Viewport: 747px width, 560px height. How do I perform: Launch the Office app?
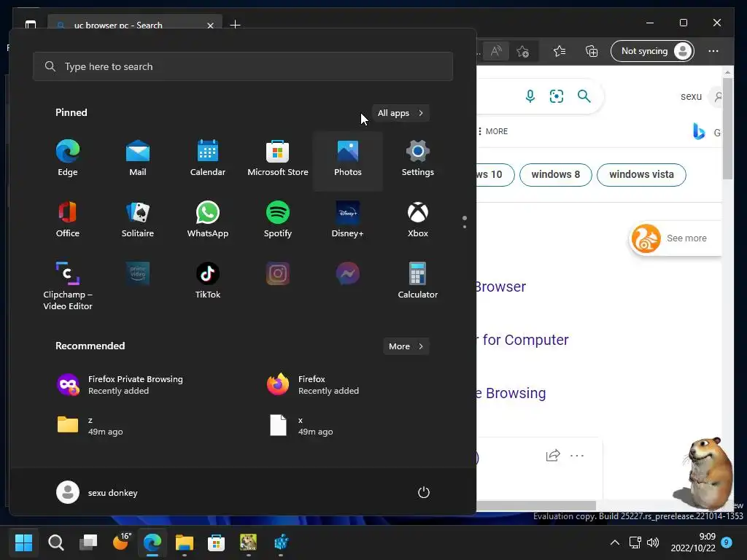pos(68,220)
